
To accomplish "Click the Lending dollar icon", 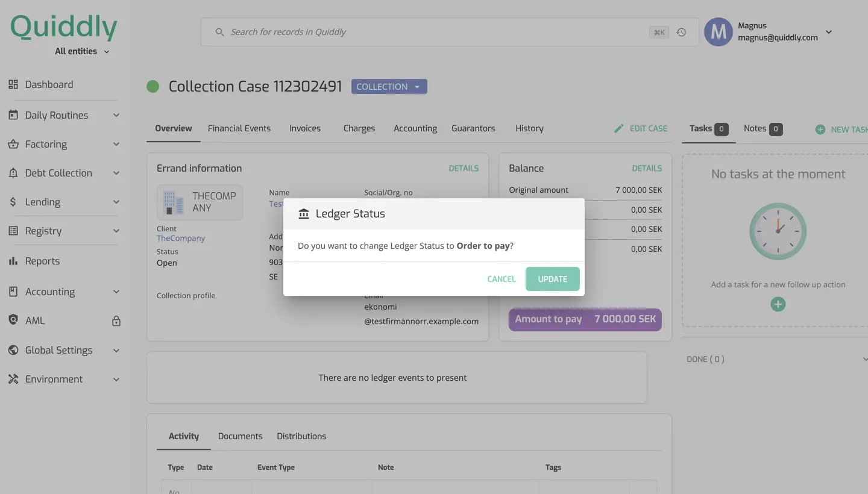I will click(13, 202).
